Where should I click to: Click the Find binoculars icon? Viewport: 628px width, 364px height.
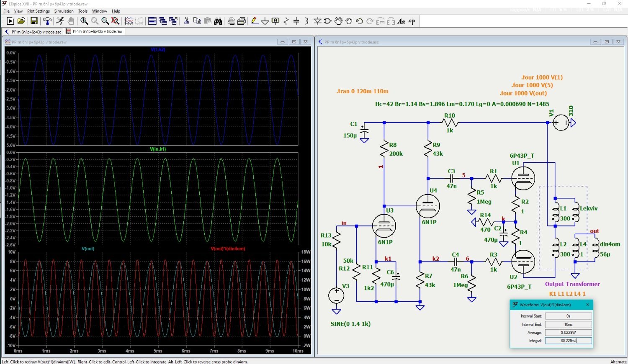coord(218,21)
